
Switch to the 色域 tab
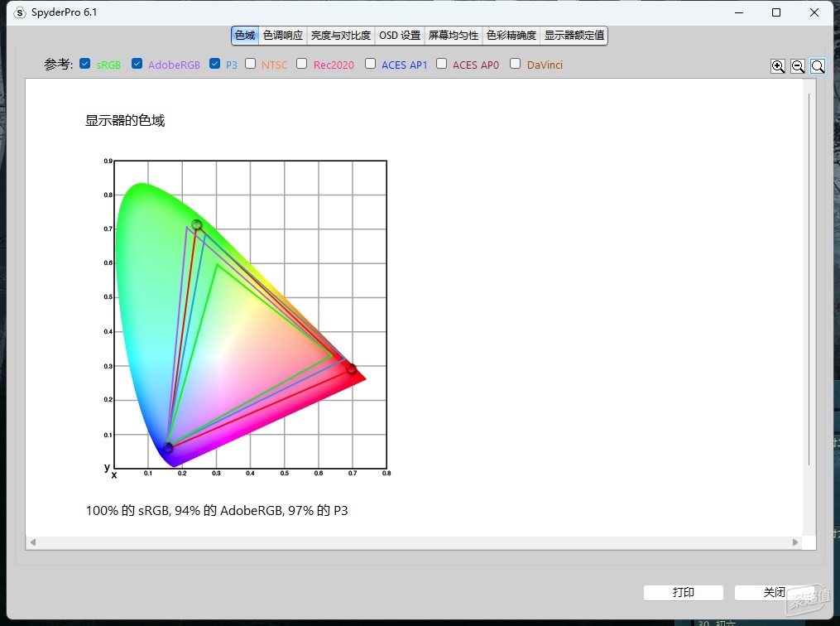click(x=245, y=36)
